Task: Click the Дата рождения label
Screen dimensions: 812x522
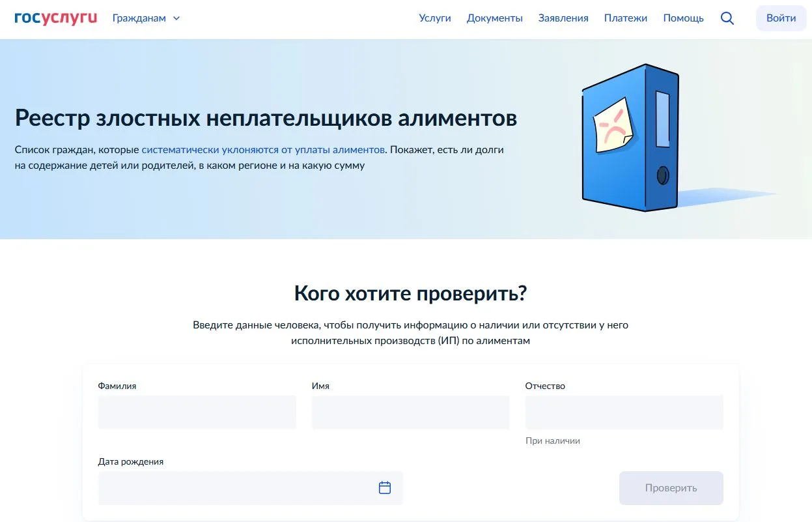Action: [x=131, y=461]
